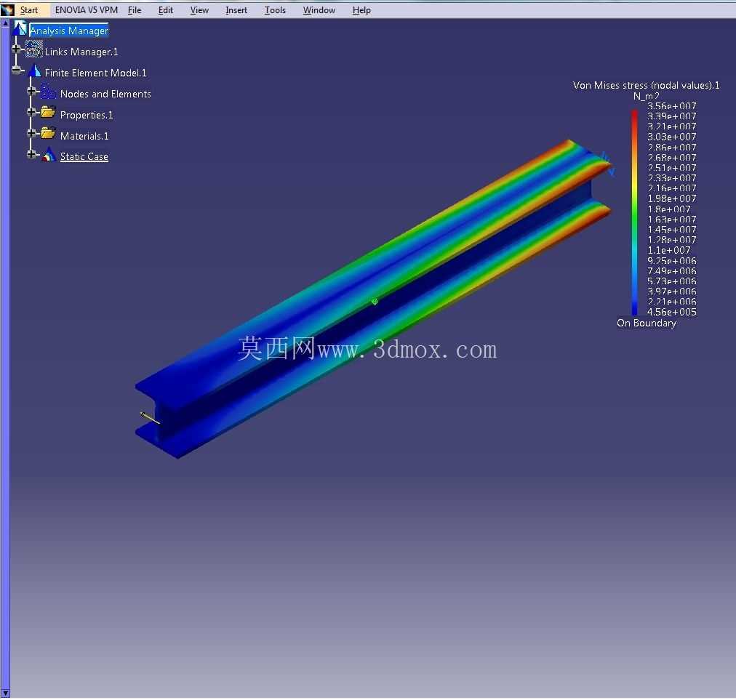Open the File menu

(x=135, y=10)
